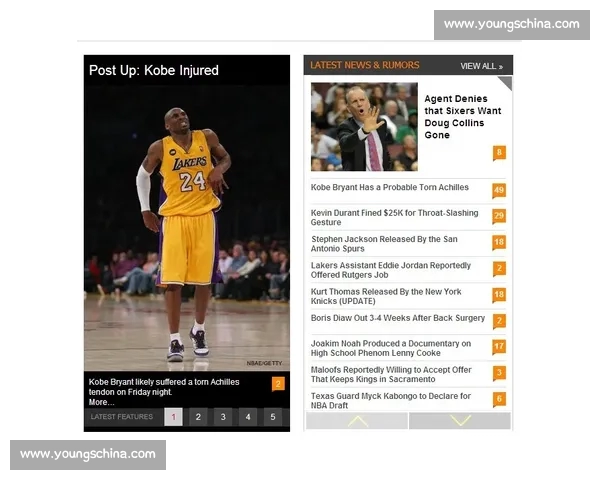This screenshot has width=600, height=480.
Task: Click the gray corner fold in news panel
Action: click(506, 82)
